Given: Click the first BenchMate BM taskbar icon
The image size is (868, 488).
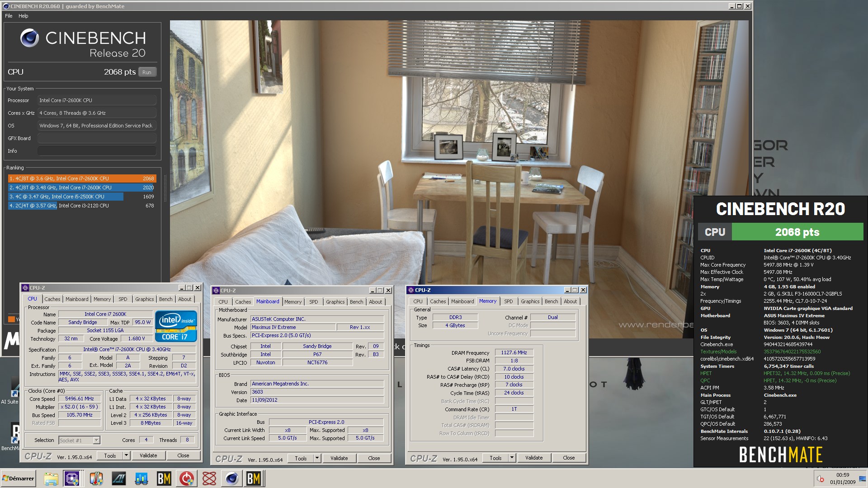Looking at the screenshot, I should point(164,479).
